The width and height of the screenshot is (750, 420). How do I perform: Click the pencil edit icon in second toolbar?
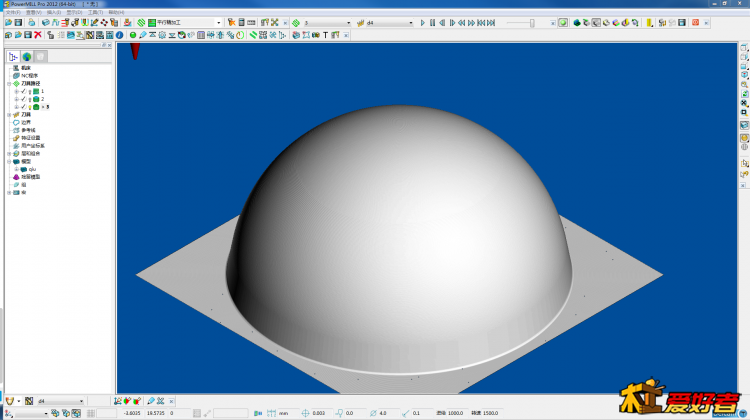[x=143, y=35]
